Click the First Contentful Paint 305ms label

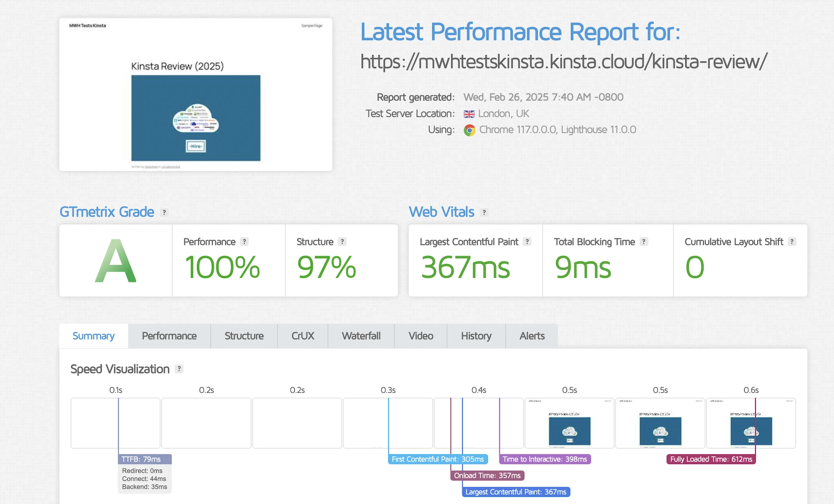pos(438,459)
